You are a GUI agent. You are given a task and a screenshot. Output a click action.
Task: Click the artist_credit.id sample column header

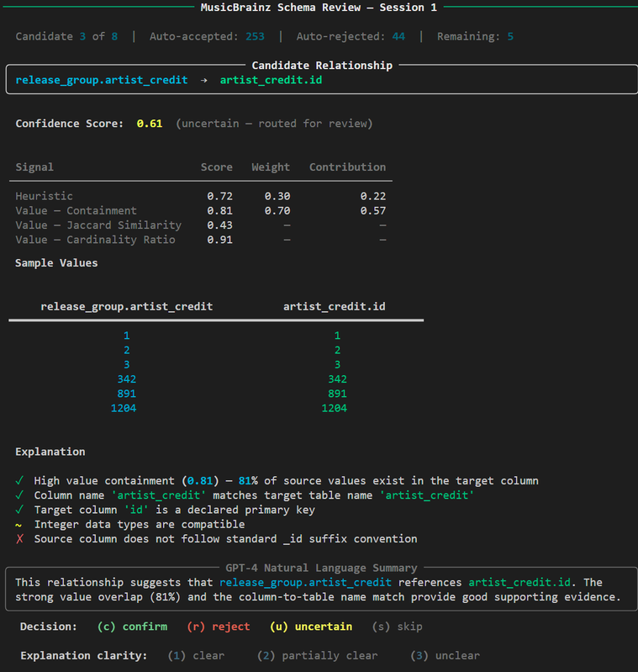tap(335, 307)
